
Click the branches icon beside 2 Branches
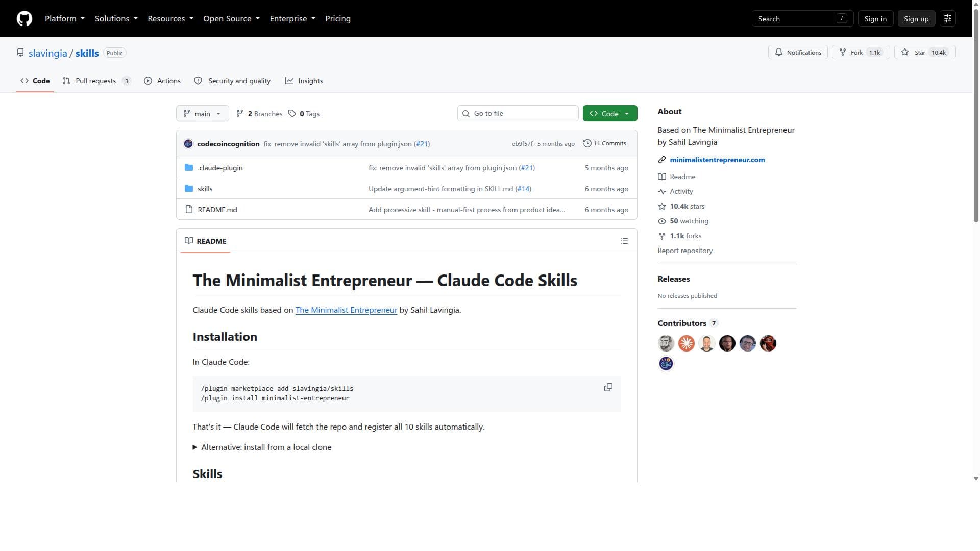click(240, 114)
